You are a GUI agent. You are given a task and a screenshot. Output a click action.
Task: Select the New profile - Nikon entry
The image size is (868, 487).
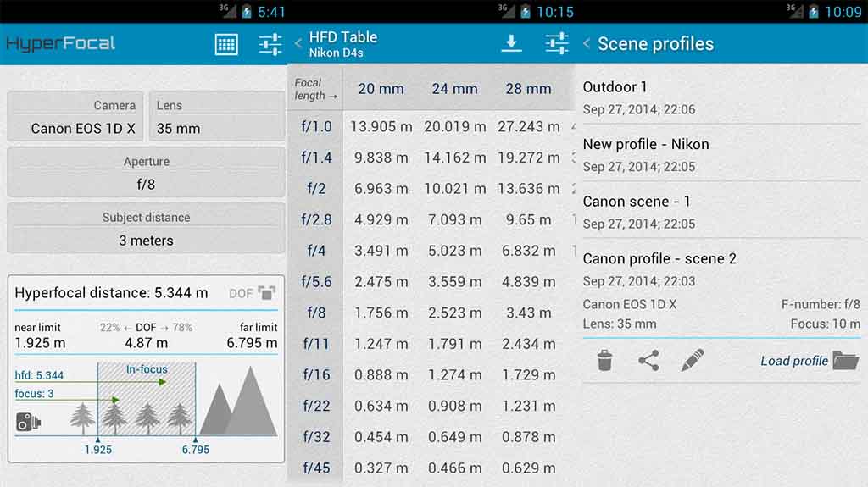click(721, 154)
